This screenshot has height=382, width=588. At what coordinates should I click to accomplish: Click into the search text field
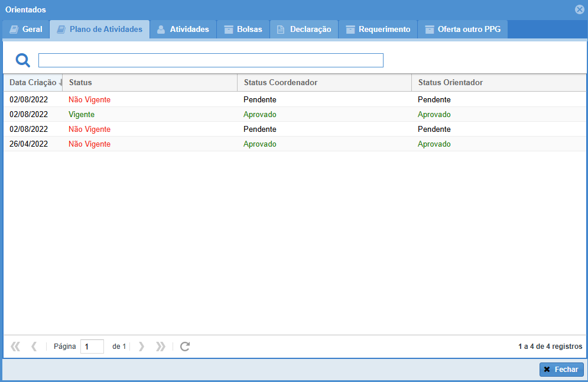coord(210,60)
